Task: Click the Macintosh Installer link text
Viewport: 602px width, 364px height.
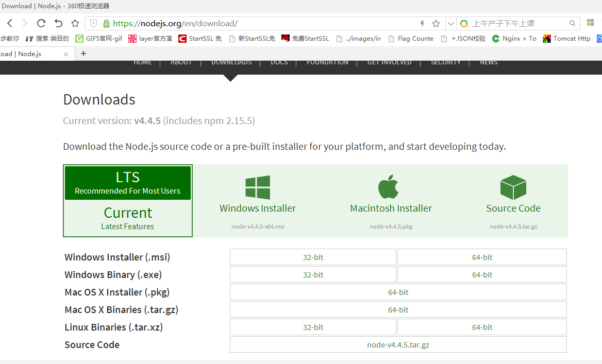Action: [391, 209]
